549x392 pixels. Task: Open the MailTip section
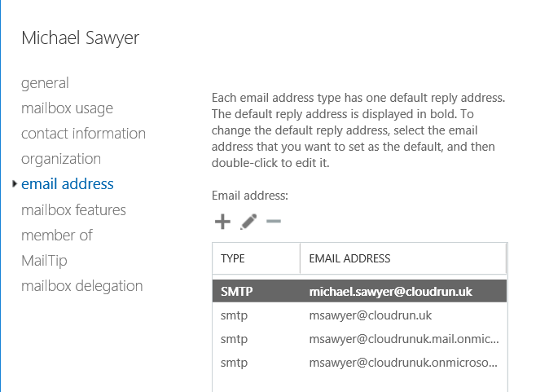point(44,261)
